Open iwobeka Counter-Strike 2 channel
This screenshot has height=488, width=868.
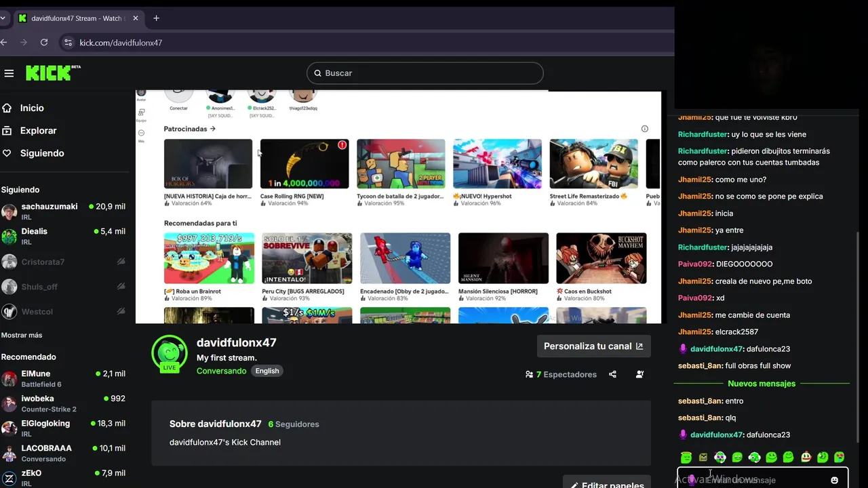coord(64,403)
